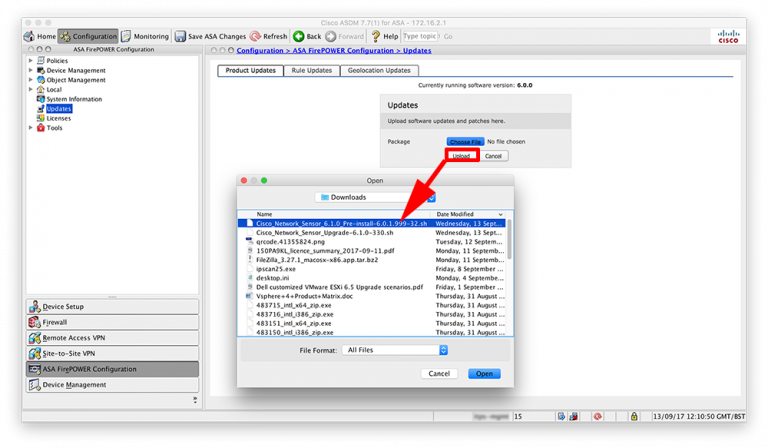
Task: Open the Configuration toolbar button
Action: pos(88,36)
